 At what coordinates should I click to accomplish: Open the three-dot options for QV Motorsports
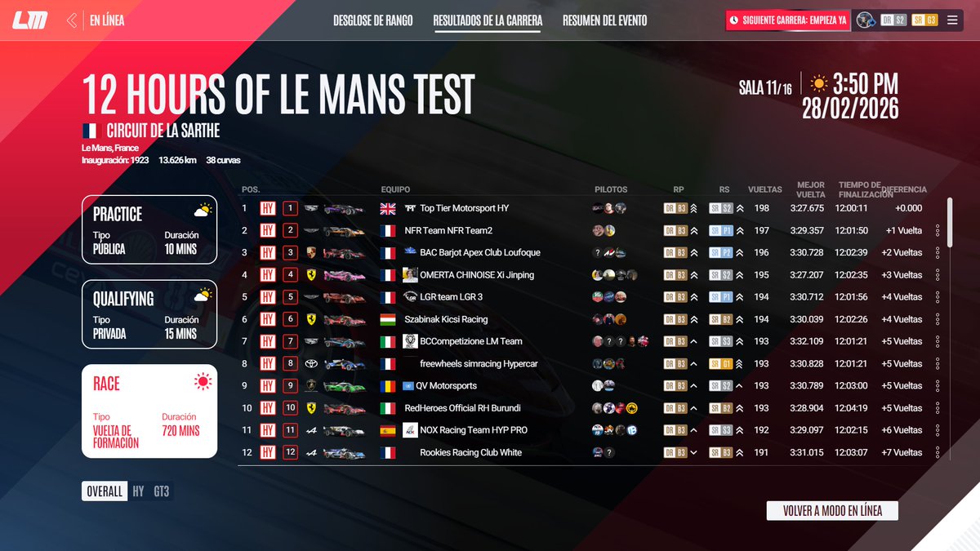938,385
